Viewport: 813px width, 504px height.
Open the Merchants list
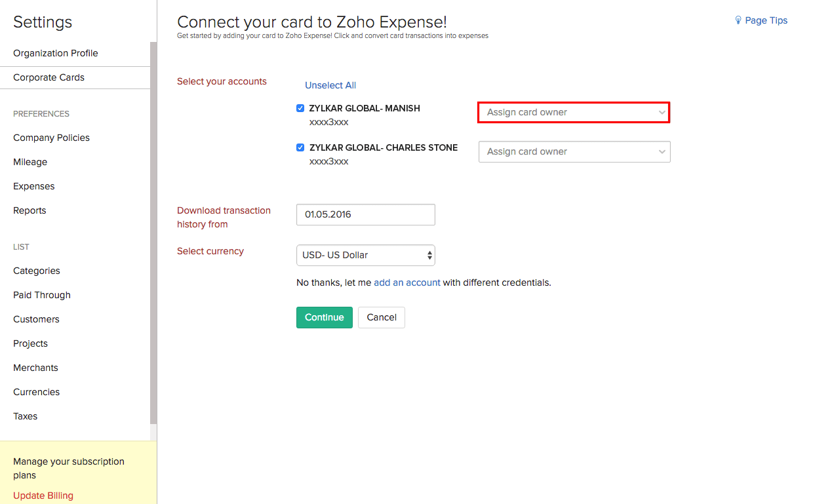tap(35, 368)
